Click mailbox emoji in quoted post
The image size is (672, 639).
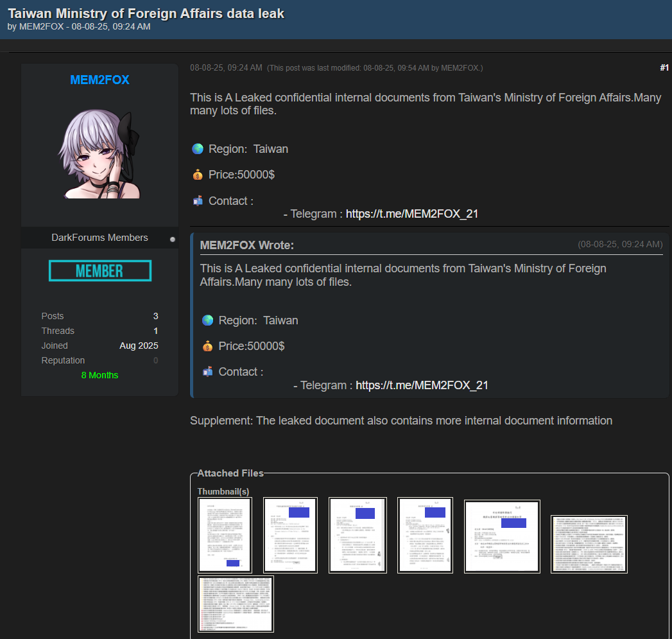207,371
